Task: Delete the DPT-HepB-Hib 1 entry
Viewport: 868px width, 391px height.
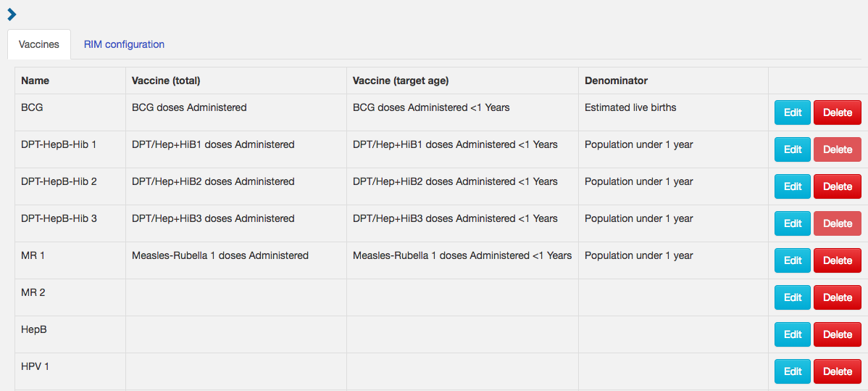Action: pos(837,149)
